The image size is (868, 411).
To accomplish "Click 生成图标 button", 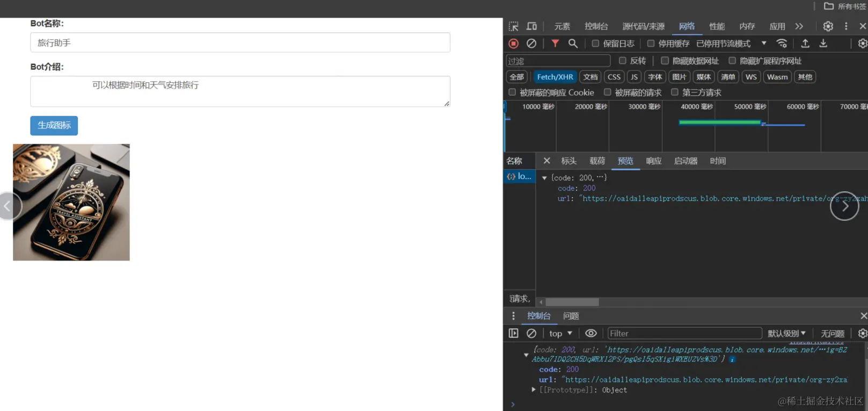I will tap(54, 125).
